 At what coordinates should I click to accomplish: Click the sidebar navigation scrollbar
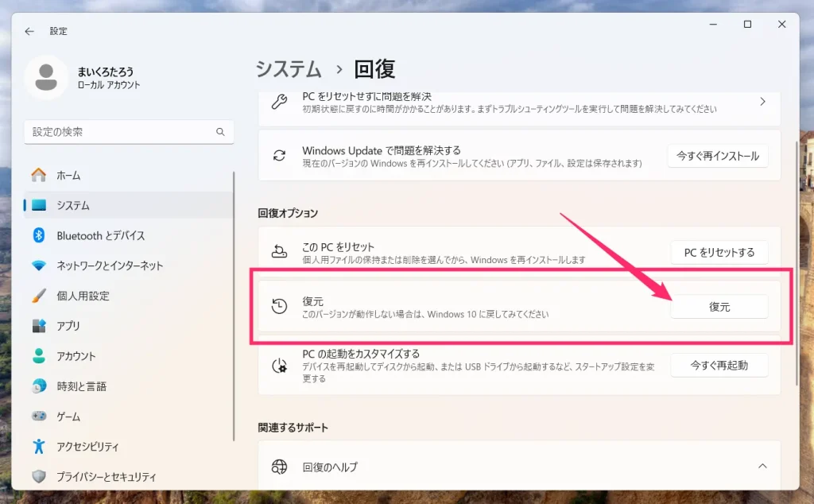235,306
